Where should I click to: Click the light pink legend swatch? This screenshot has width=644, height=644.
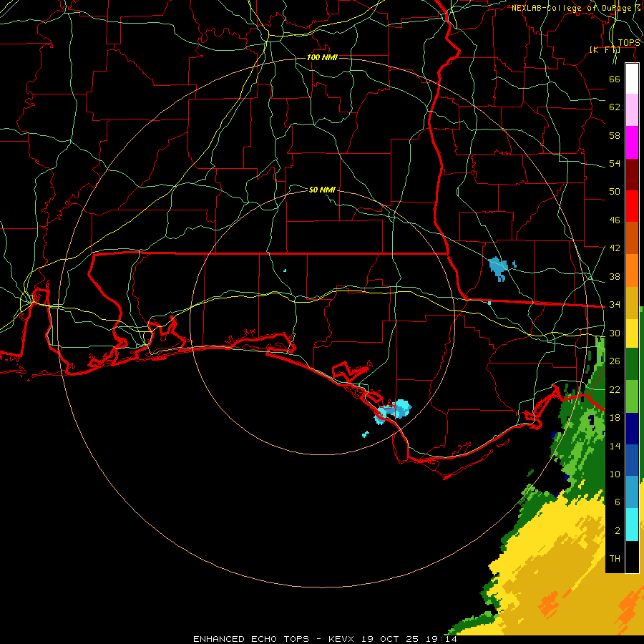pyautogui.click(x=632, y=110)
